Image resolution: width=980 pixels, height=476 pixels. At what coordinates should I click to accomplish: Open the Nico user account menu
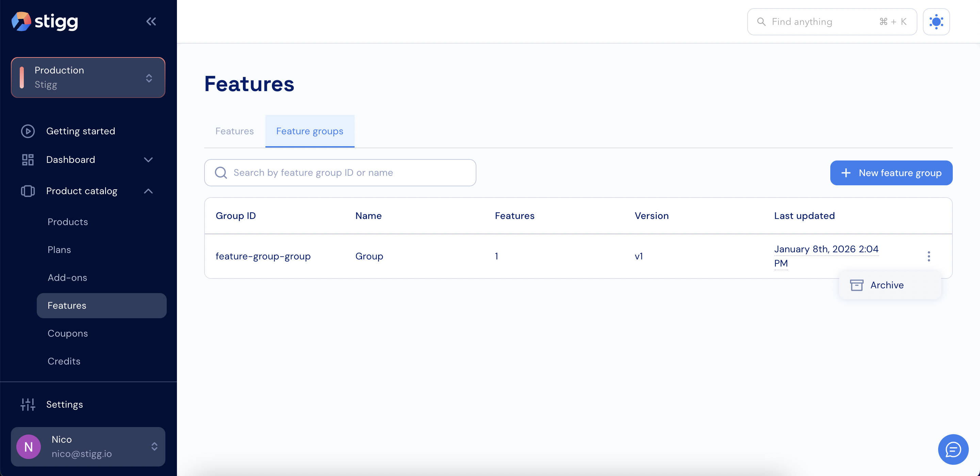tap(88, 446)
